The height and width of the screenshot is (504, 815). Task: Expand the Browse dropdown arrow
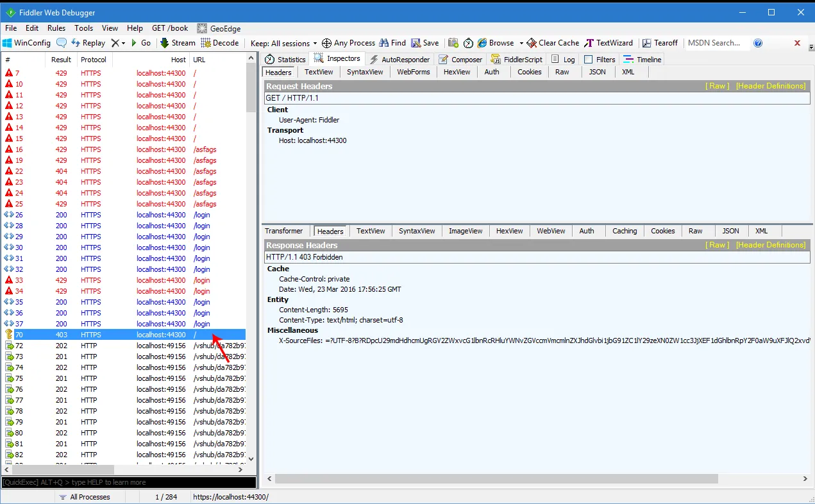click(521, 43)
